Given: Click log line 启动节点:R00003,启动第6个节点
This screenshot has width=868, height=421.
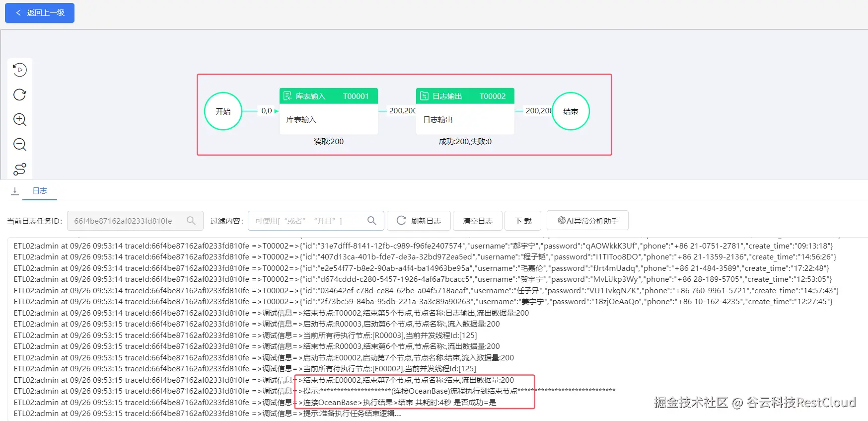Looking at the screenshot, I should click(x=257, y=324).
